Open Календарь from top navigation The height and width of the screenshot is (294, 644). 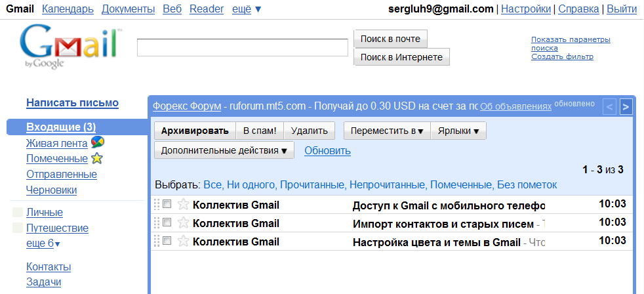pyautogui.click(x=68, y=9)
